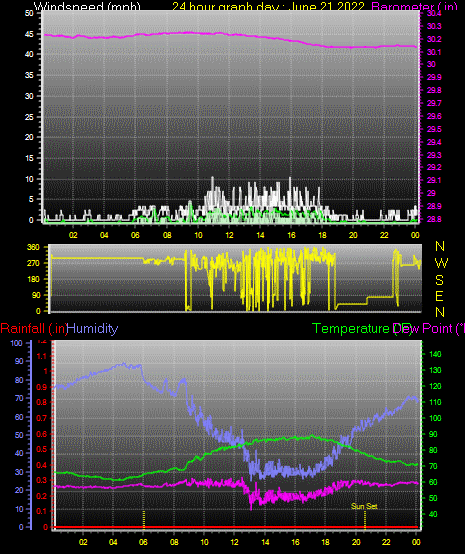Click the 22 hour label under the windspeed graph

[x=384, y=235]
